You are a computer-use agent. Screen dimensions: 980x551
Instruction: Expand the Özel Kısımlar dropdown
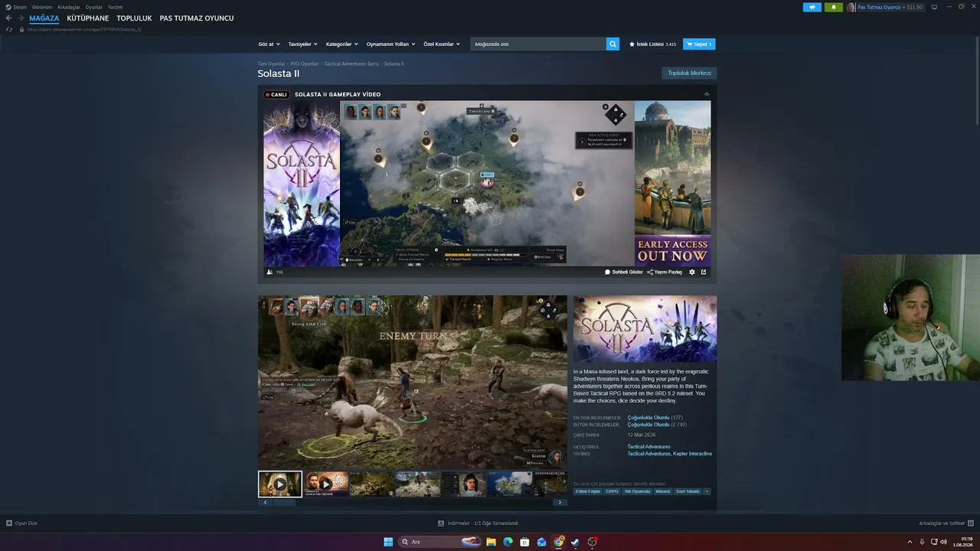click(442, 44)
